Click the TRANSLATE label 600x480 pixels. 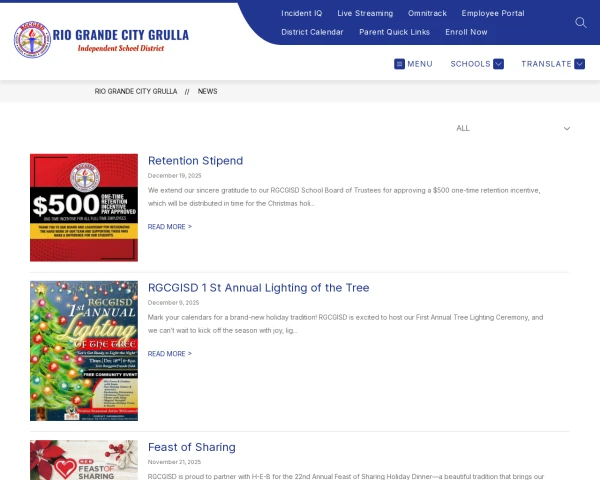(x=546, y=64)
